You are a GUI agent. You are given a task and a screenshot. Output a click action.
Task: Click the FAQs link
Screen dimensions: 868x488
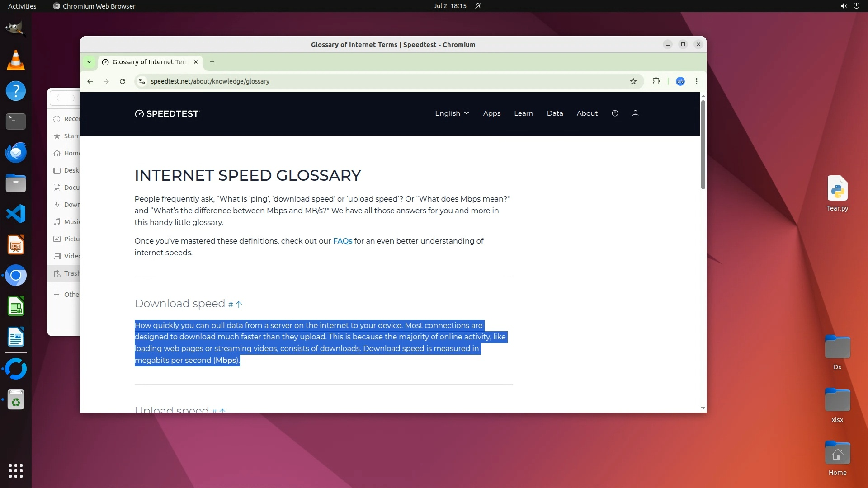[x=342, y=241]
